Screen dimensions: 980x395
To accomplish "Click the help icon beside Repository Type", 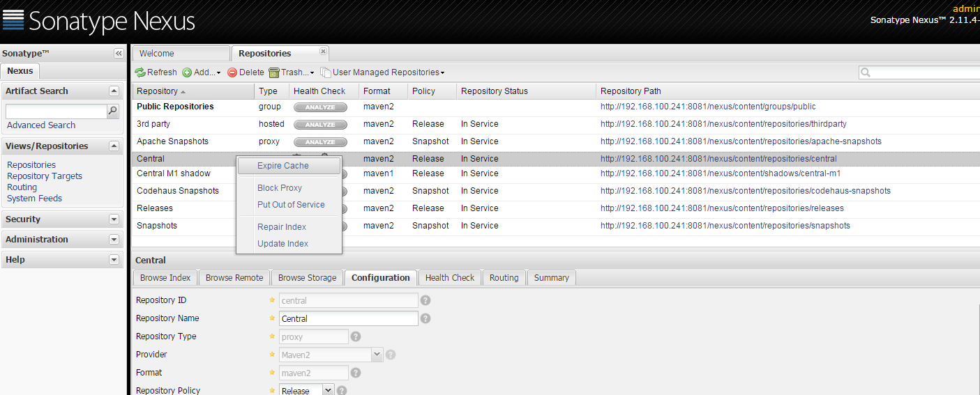I will point(356,336).
